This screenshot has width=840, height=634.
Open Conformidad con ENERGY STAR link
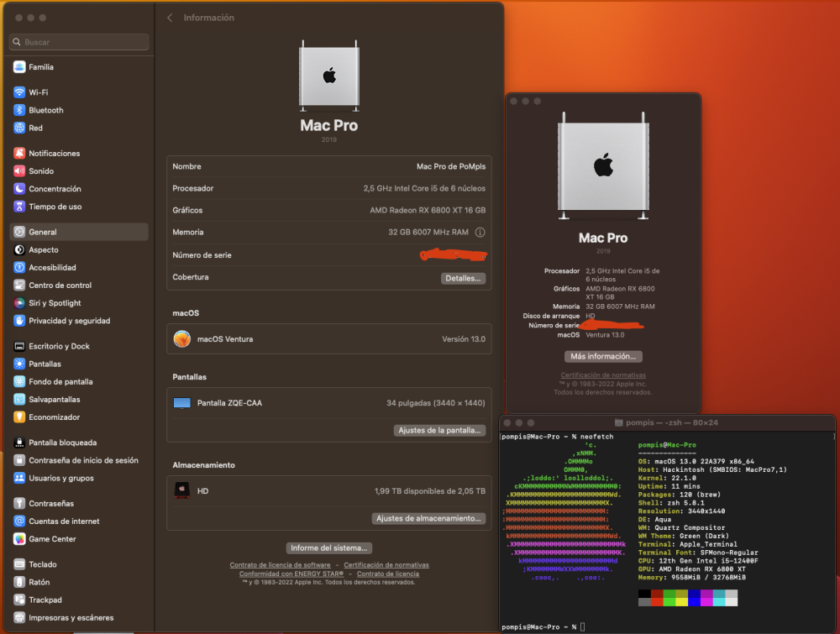[x=291, y=574]
